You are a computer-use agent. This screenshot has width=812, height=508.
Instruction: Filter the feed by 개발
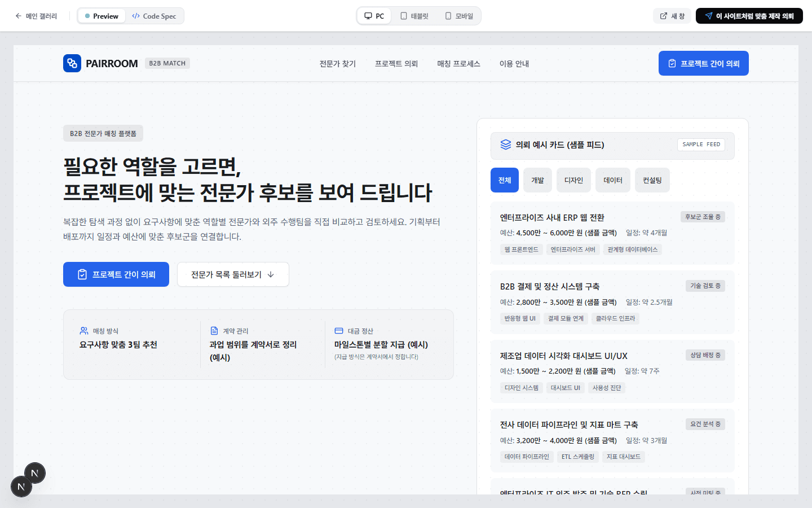point(537,180)
